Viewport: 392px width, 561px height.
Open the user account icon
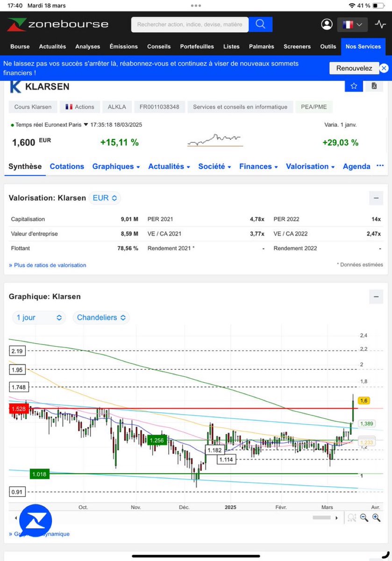pyautogui.click(x=326, y=24)
